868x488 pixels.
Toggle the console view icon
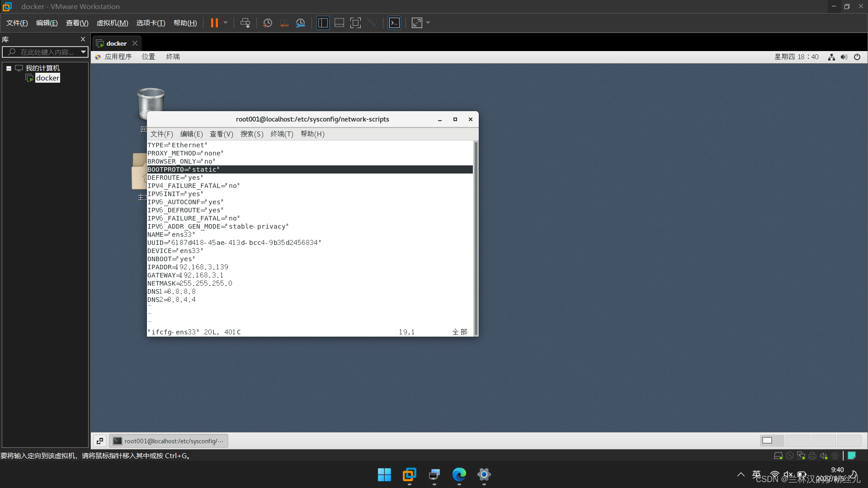tap(394, 23)
